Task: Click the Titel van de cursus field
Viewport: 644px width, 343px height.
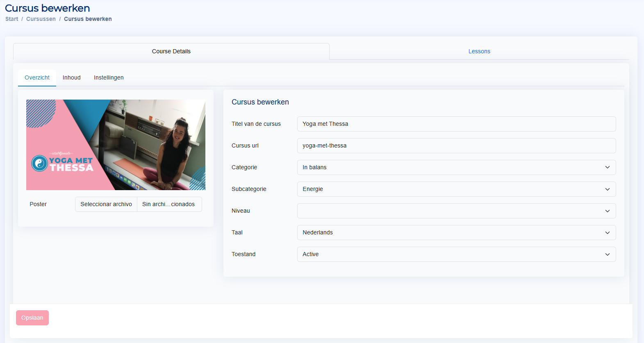Action: [x=456, y=124]
